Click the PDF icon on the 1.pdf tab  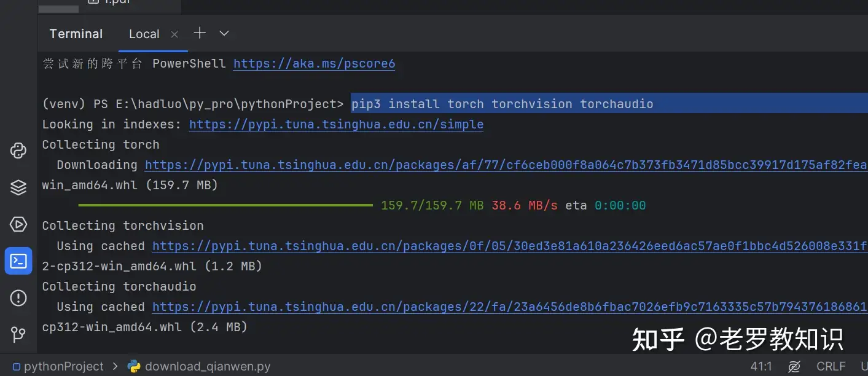93,2
